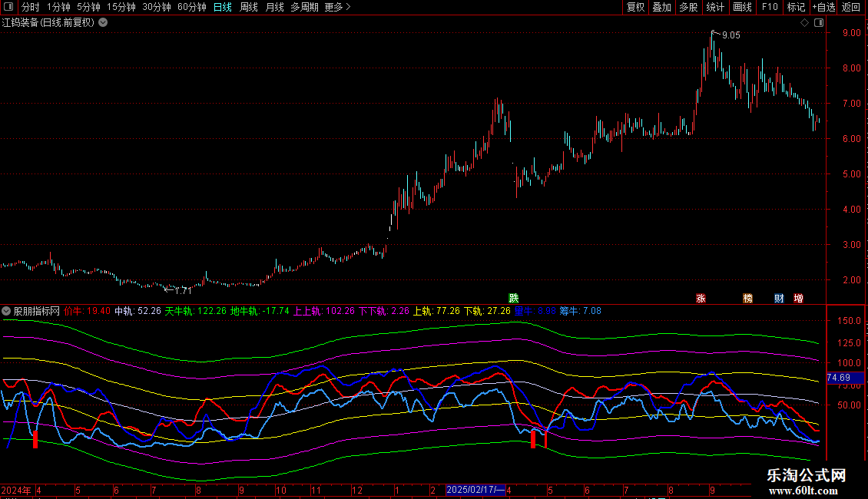Viewport: 868px width, 499px height.
Task: Click the blue 财 marker icon
Action: tap(778, 298)
